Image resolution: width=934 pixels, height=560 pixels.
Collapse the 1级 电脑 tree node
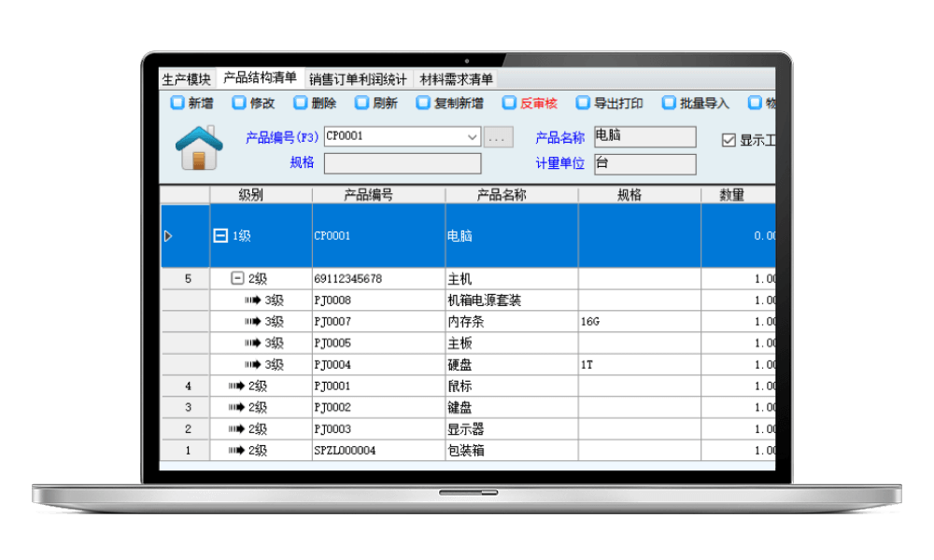(x=220, y=236)
